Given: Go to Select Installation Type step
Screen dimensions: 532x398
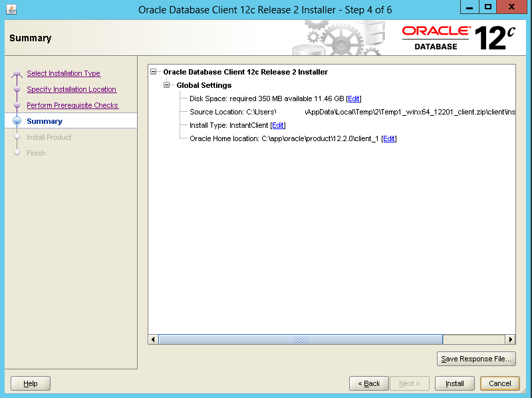Looking at the screenshot, I should point(63,73).
